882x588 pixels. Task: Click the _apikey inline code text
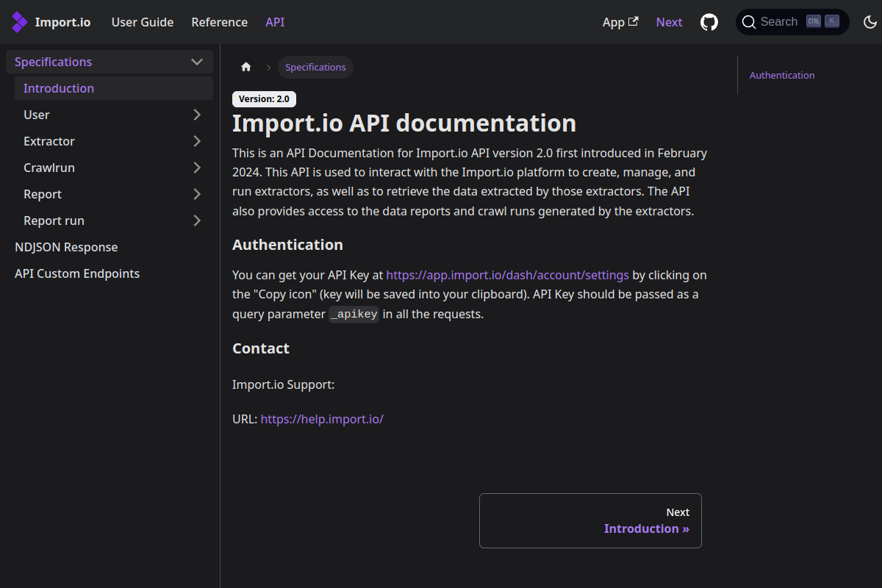[354, 314]
